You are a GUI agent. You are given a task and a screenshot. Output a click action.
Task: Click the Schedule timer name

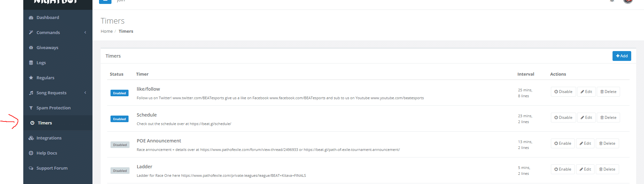tap(147, 115)
